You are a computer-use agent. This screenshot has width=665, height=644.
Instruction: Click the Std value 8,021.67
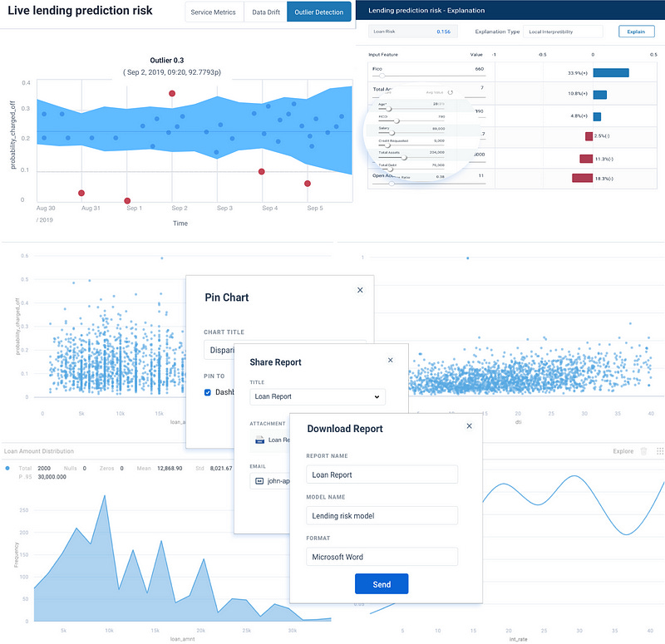(x=221, y=468)
